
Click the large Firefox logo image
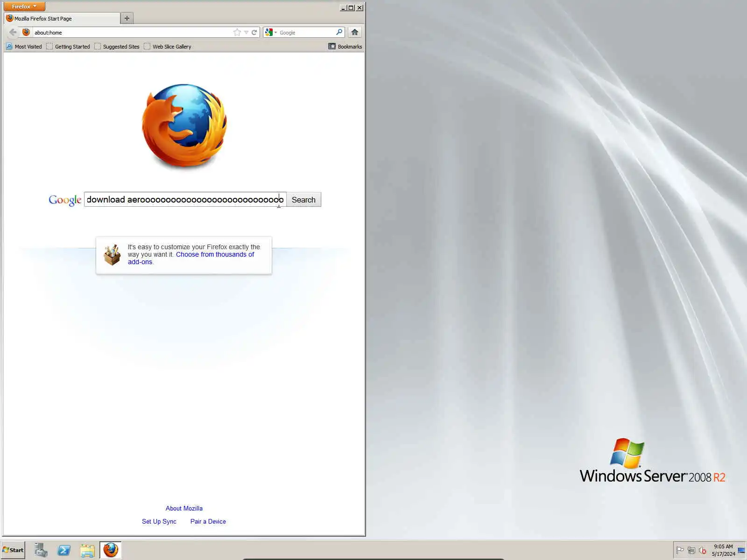point(184,126)
